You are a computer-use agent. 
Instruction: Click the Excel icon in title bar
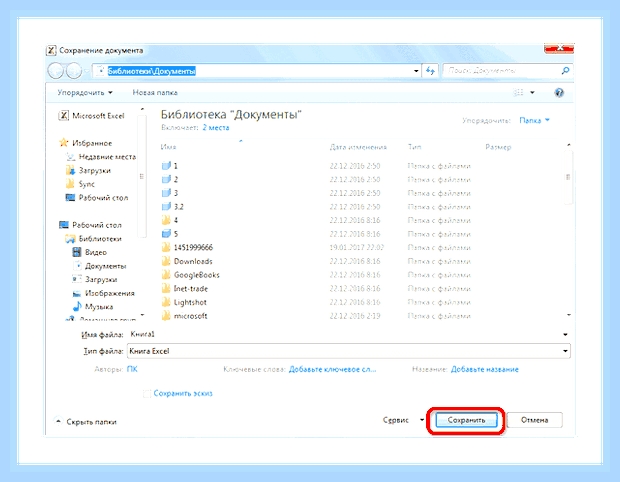tap(51, 51)
